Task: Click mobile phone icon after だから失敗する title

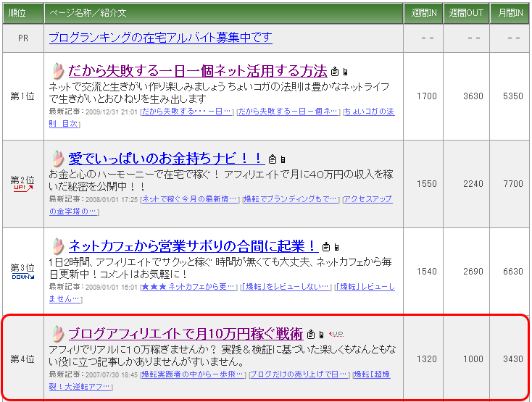Action: (x=346, y=72)
